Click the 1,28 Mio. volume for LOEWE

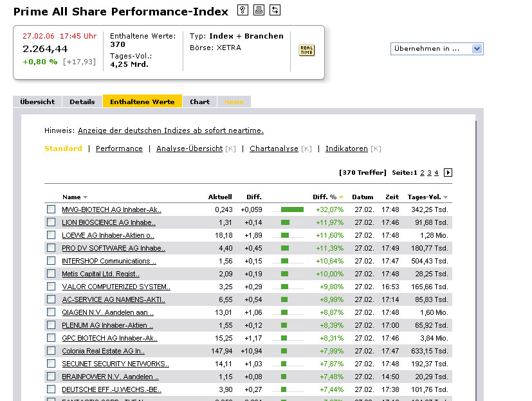click(x=434, y=235)
